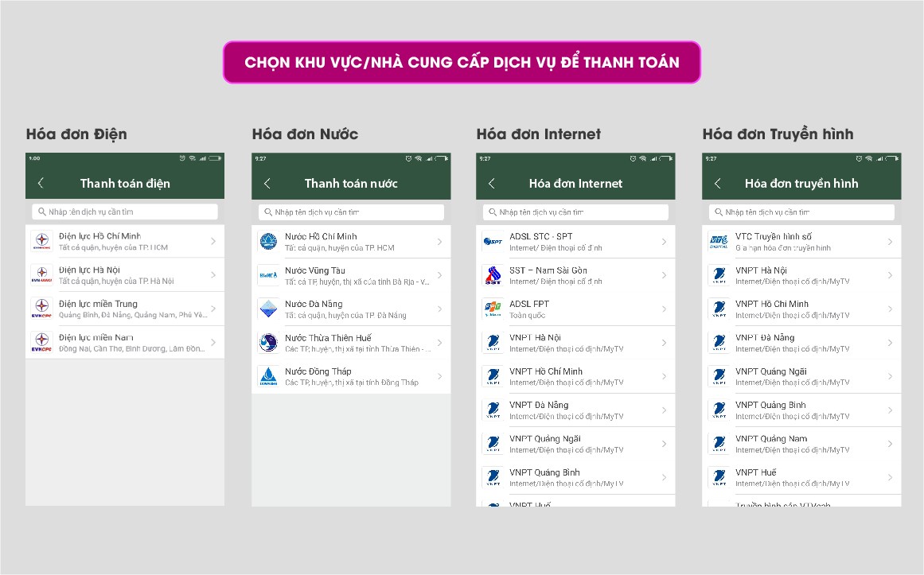Pick VNPT Hà Nội in Internet list
Viewport: 924px width, 575px height.
tap(575, 342)
